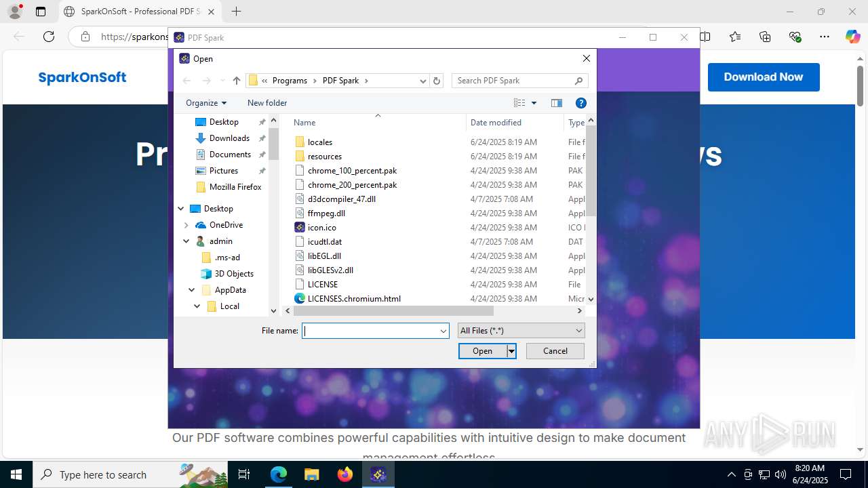Click SparkOnSoft logo link
Image resolution: width=868 pixels, height=488 pixels.
(82, 77)
